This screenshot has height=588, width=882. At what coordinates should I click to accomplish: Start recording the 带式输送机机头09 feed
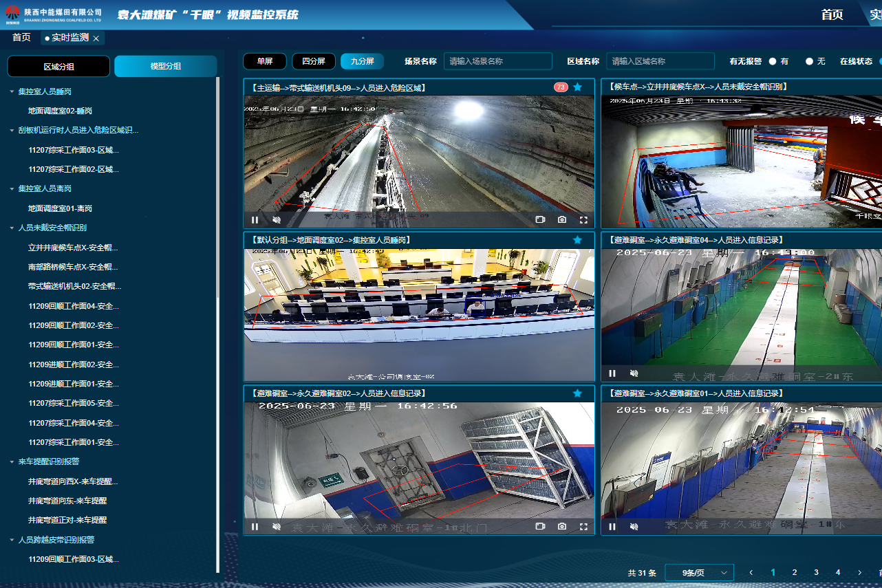pyautogui.click(x=540, y=220)
